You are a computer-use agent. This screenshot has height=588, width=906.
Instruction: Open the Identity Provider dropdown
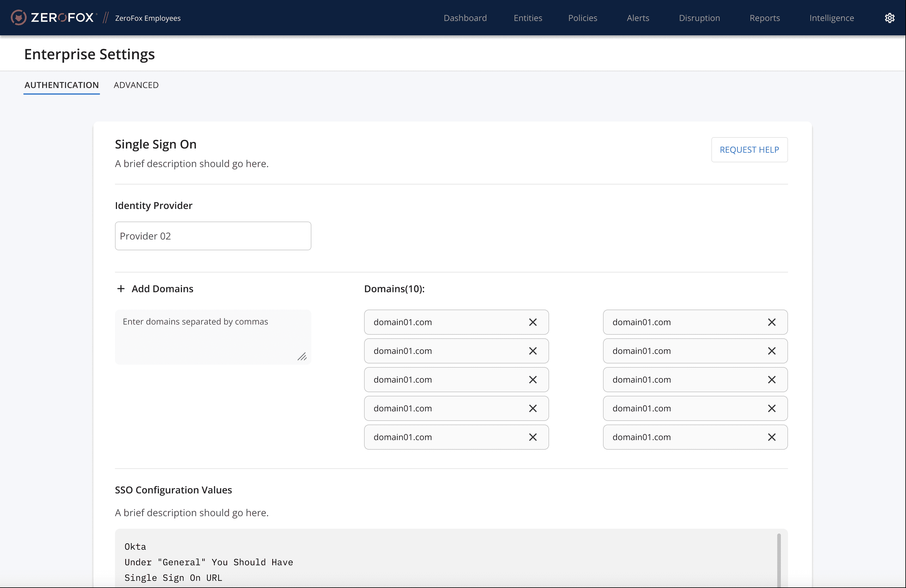point(213,236)
